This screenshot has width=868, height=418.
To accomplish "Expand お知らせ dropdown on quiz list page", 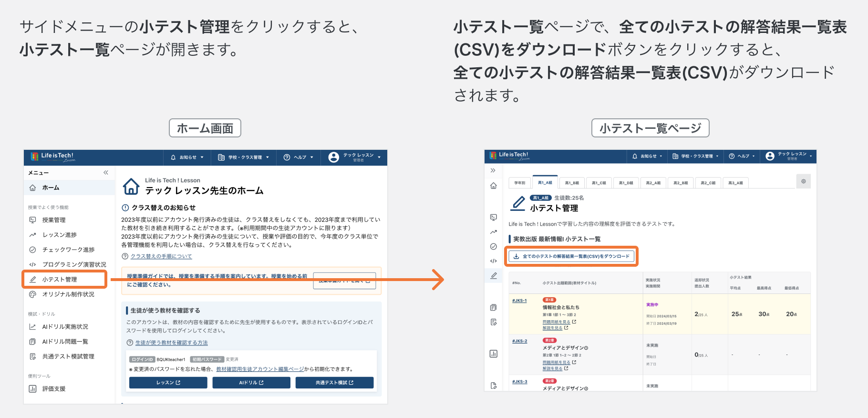I will click(x=647, y=156).
